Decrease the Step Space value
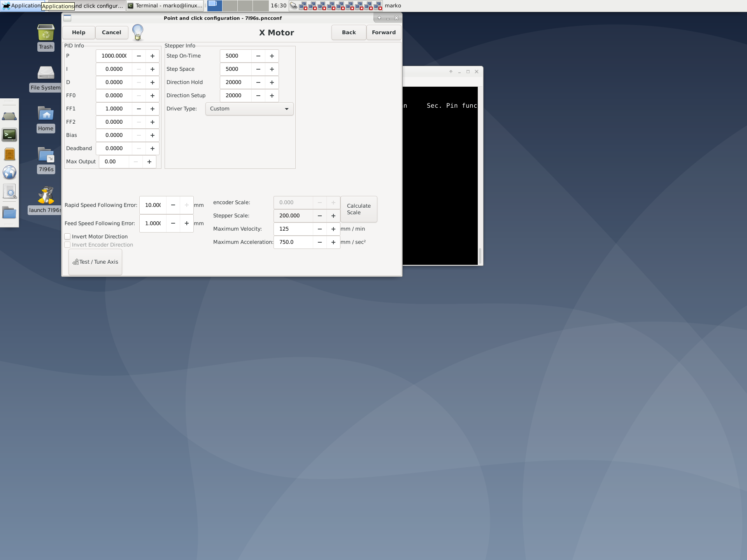The width and height of the screenshot is (747, 560). [x=258, y=69]
